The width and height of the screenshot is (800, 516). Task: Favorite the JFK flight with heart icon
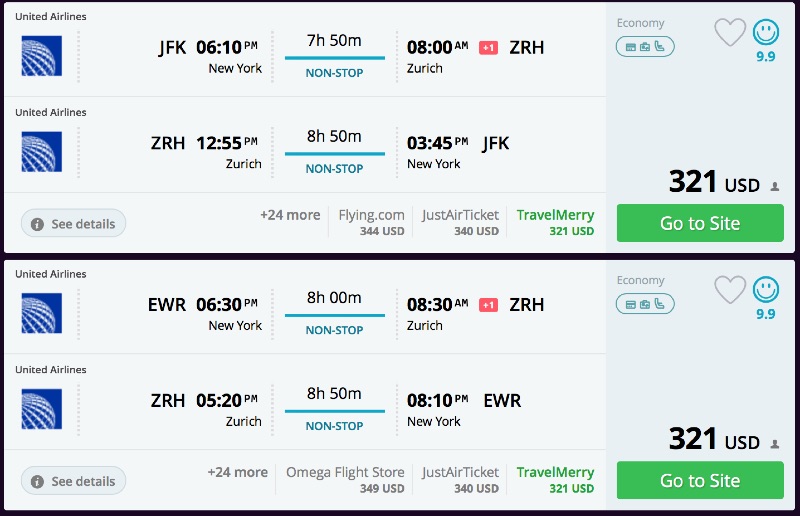[x=730, y=33]
